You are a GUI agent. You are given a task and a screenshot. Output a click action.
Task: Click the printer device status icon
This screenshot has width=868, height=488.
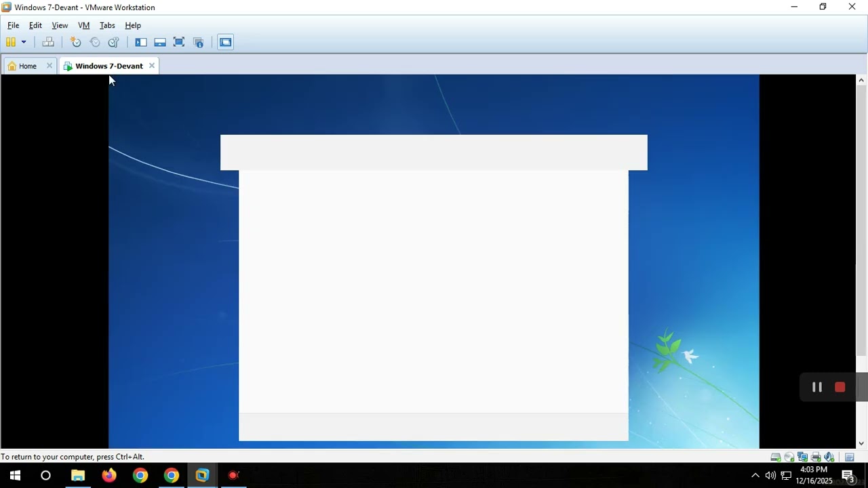(816, 457)
